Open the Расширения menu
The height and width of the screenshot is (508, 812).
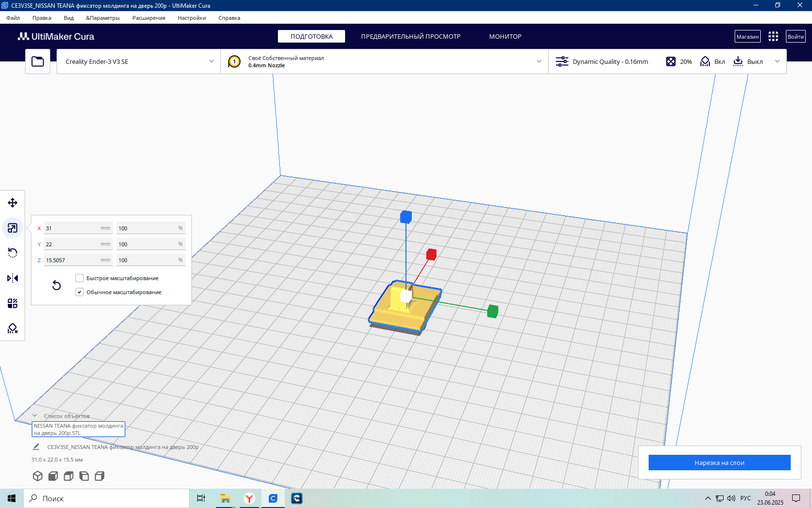click(x=149, y=18)
